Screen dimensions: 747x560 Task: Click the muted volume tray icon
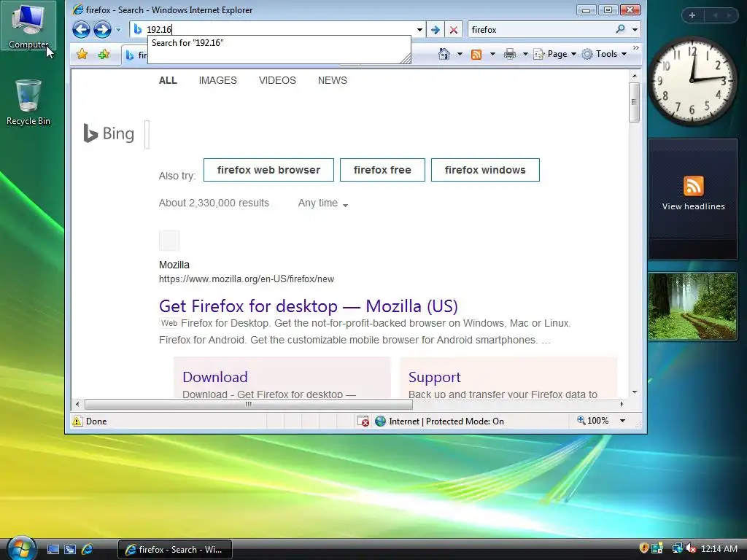(x=691, y=548)
